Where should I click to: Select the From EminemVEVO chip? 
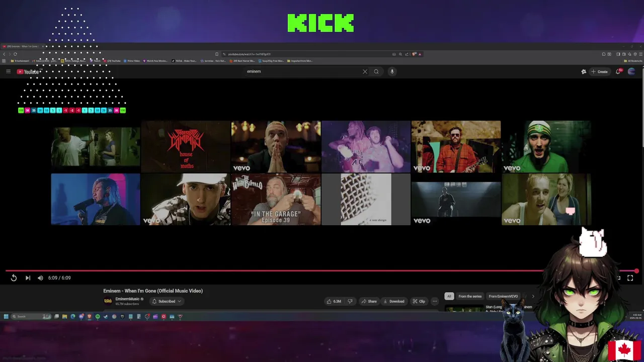(x=503, y=296)
